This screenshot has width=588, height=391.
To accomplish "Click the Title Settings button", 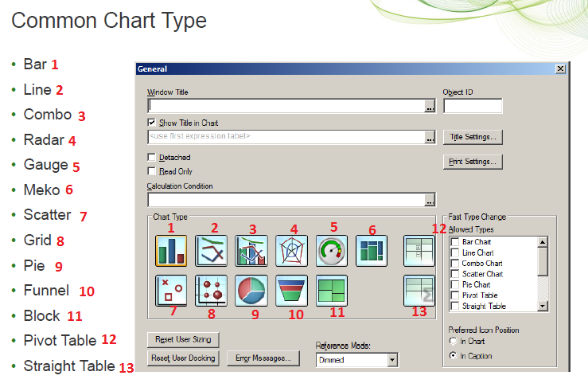I will pyautogui.click(x=473, y=137).
